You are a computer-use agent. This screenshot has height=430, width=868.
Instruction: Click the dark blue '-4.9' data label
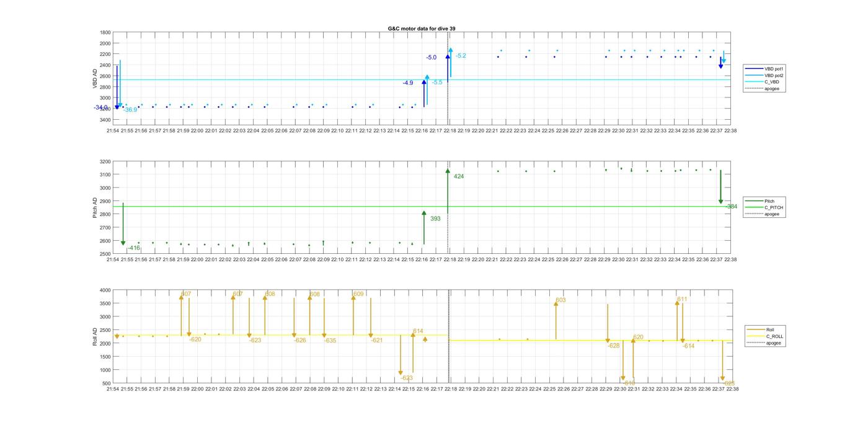(407, 83)
